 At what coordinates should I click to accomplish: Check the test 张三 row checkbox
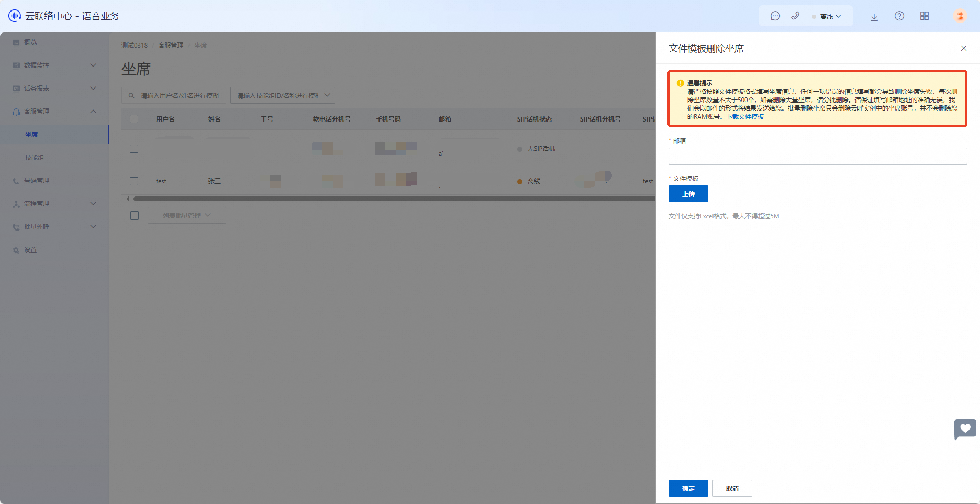point(134,181)
